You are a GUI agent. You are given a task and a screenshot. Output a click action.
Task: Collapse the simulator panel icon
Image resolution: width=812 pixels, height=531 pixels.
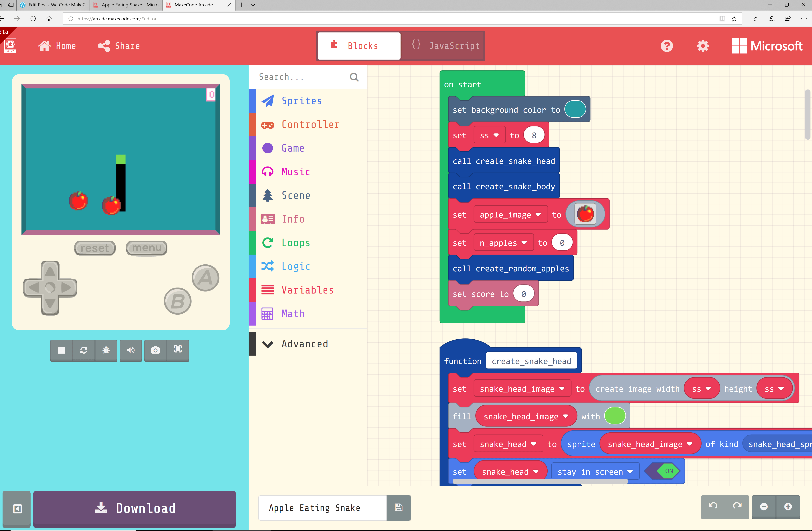[x=17, y=509]
